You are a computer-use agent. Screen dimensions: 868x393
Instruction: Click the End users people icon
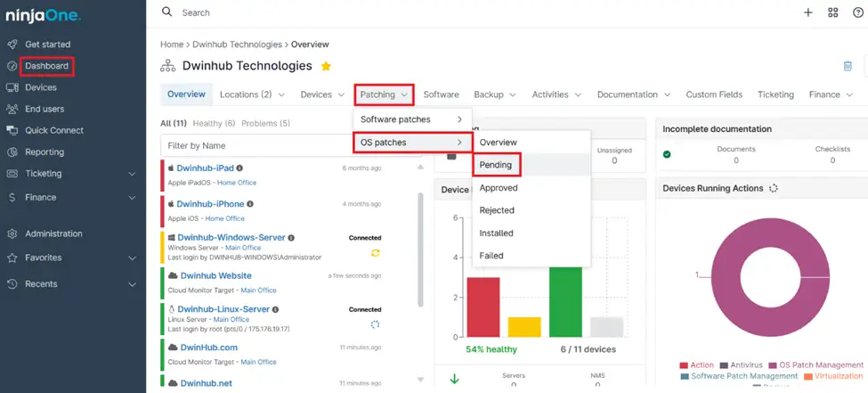12,110
